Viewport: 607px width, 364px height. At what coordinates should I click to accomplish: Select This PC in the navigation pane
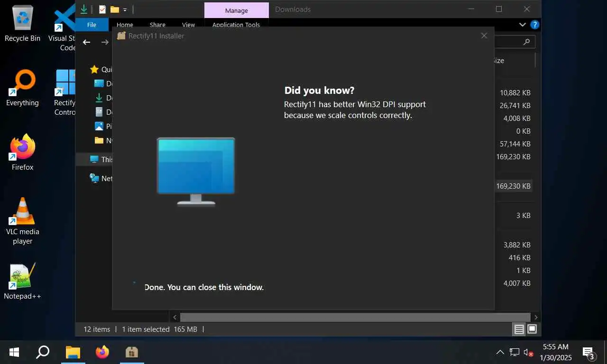[x=101, y=159]
